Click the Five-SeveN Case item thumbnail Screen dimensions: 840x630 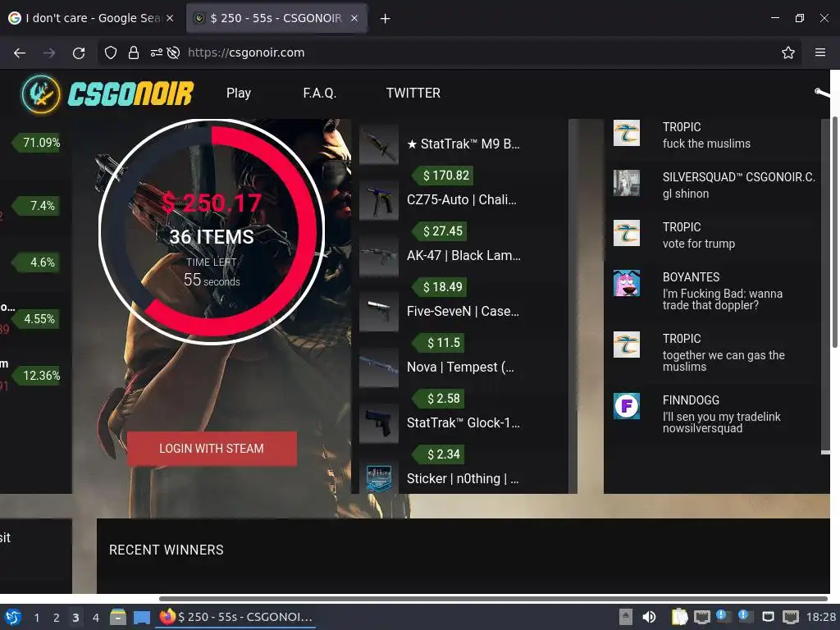point(379,311)
